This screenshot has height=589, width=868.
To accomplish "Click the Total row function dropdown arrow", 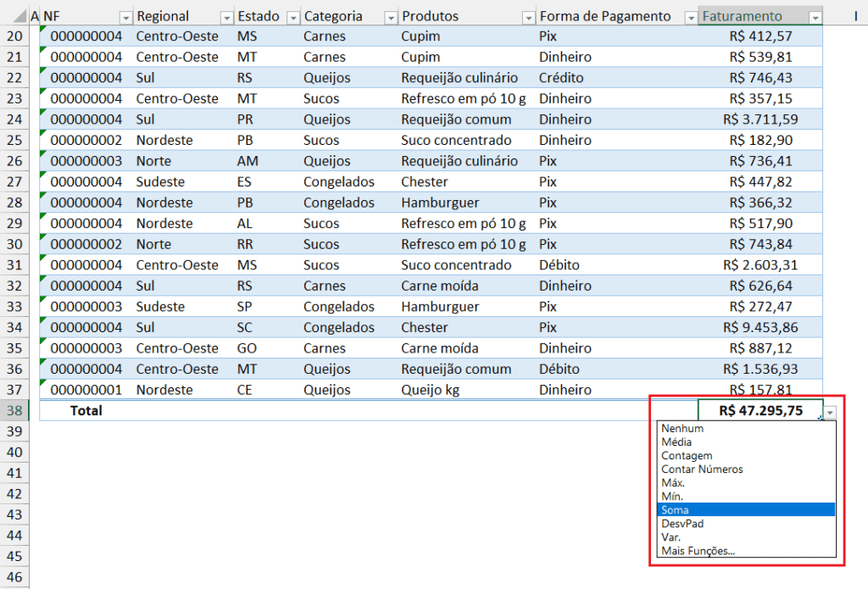I will click(831, 411).
